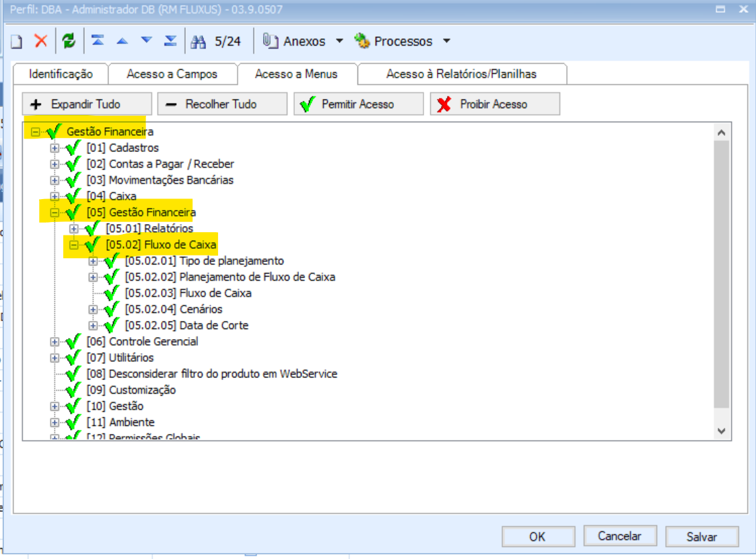Click the Salvar button
756x559 pixels.
[702, 536]
